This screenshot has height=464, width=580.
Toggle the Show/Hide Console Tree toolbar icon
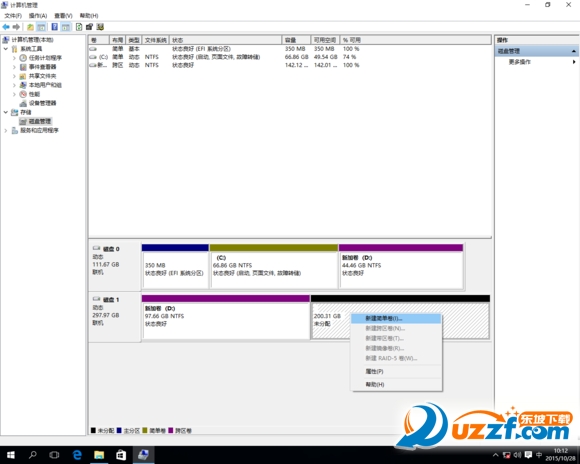[41, 27]
